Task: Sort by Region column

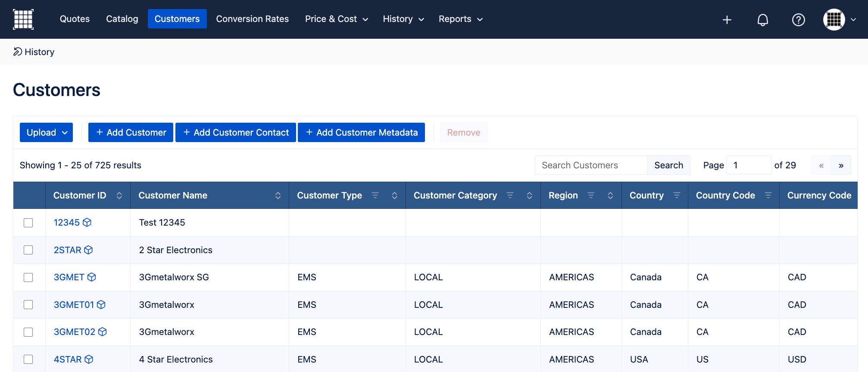Action: [610, 195]
